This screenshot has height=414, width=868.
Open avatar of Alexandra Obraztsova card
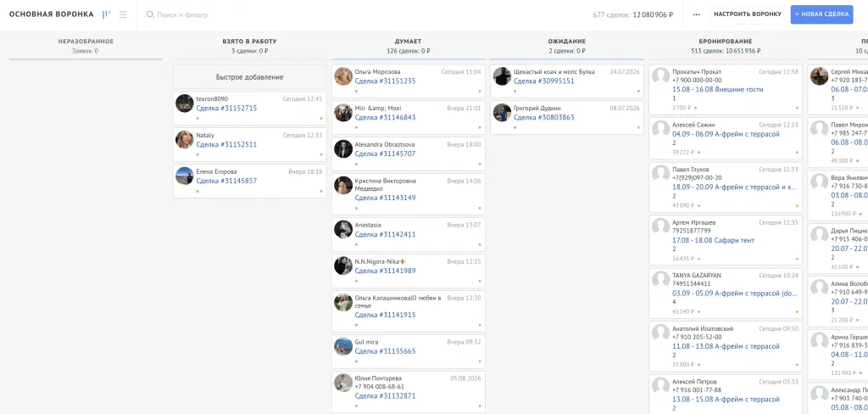tap(343, 149)
